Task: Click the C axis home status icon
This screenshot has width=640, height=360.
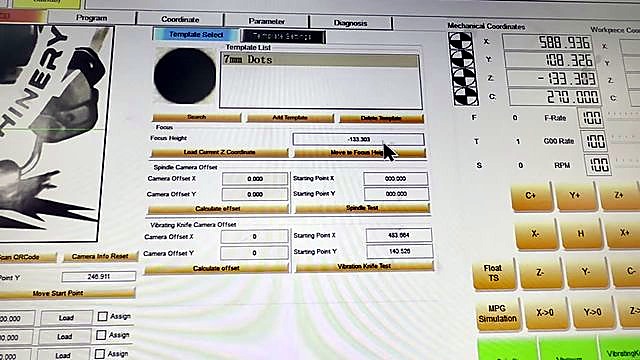Action: [466, 96]
